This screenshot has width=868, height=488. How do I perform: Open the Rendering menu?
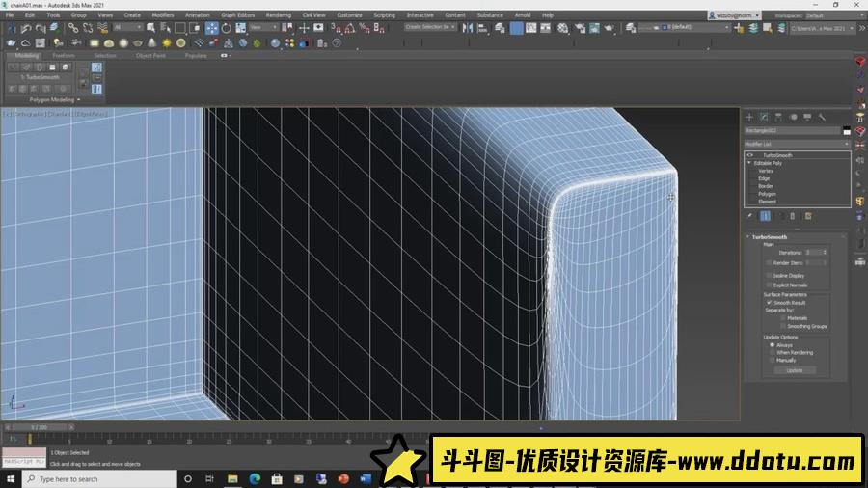point(279,14)
